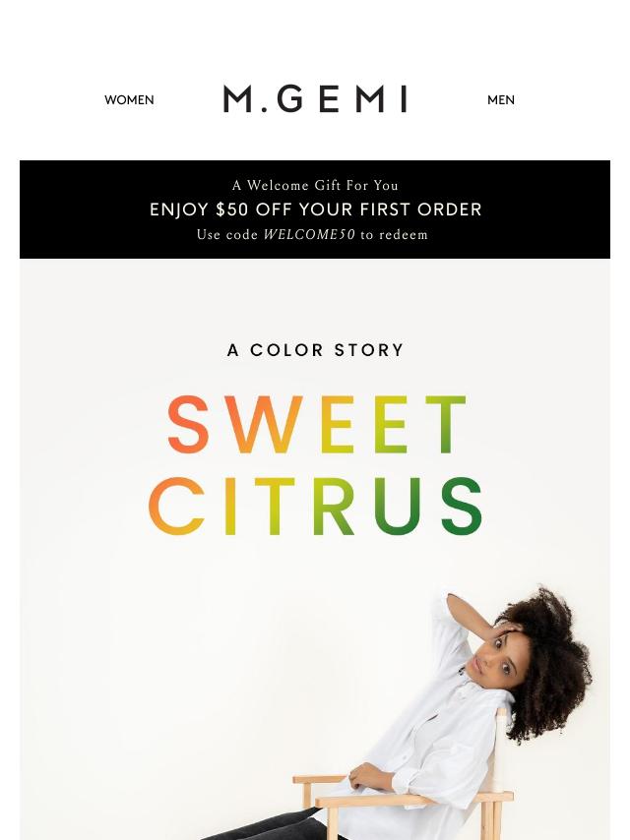Click the 'A COLOR STORY' heading
This screenshot has width=630, height=840.
pyautogui.click(x=315, y=350)
